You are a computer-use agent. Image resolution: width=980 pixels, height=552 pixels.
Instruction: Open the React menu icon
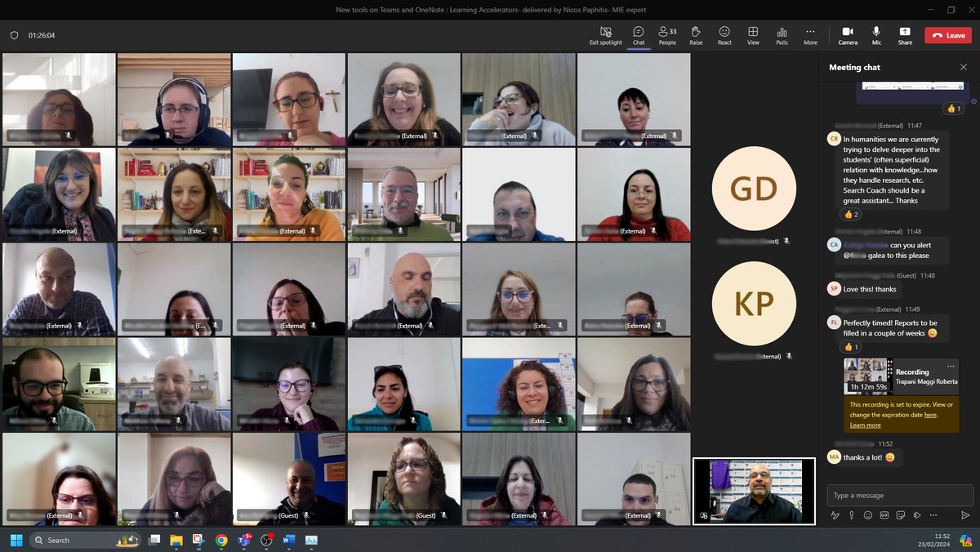724,34
